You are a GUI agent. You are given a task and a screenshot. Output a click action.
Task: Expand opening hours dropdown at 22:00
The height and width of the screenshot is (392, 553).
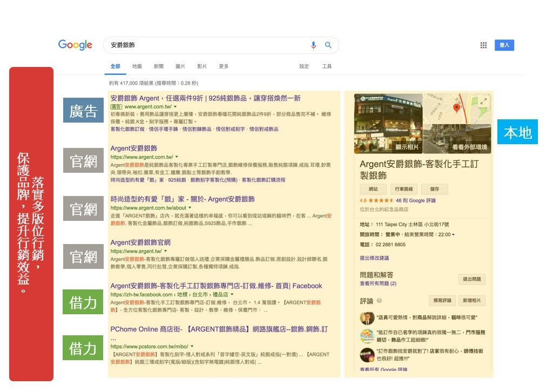coord(453,235)
